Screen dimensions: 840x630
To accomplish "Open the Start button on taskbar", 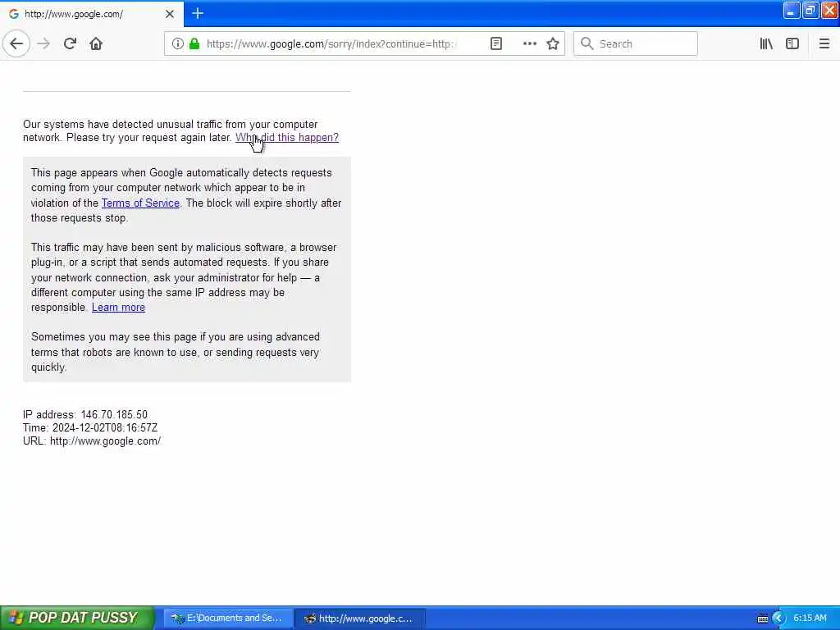I will click(77, 618).
